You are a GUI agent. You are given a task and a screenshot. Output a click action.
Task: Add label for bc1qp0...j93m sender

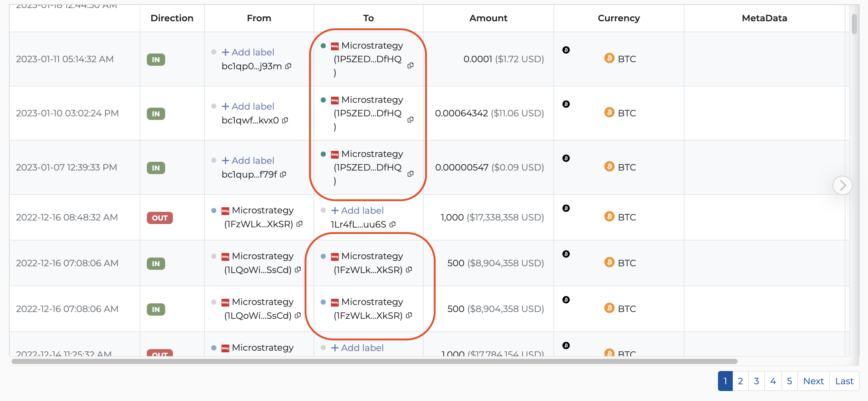[x=248, y=52]
